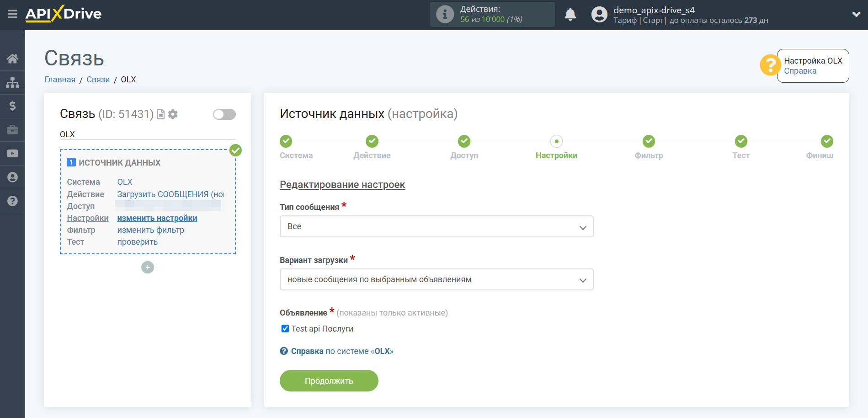Open the video tutorials sidebar icon
This screenshot has height=418, width=868.
point(12,154)
